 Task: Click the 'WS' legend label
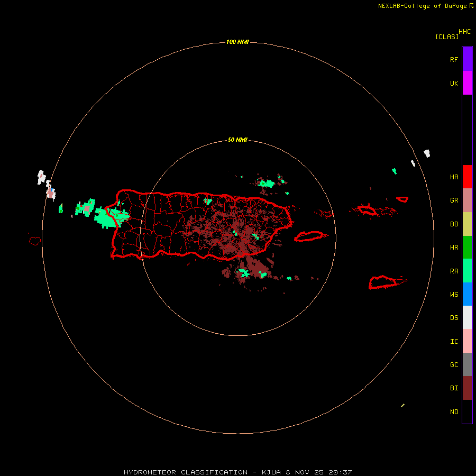tap(454, 295)
